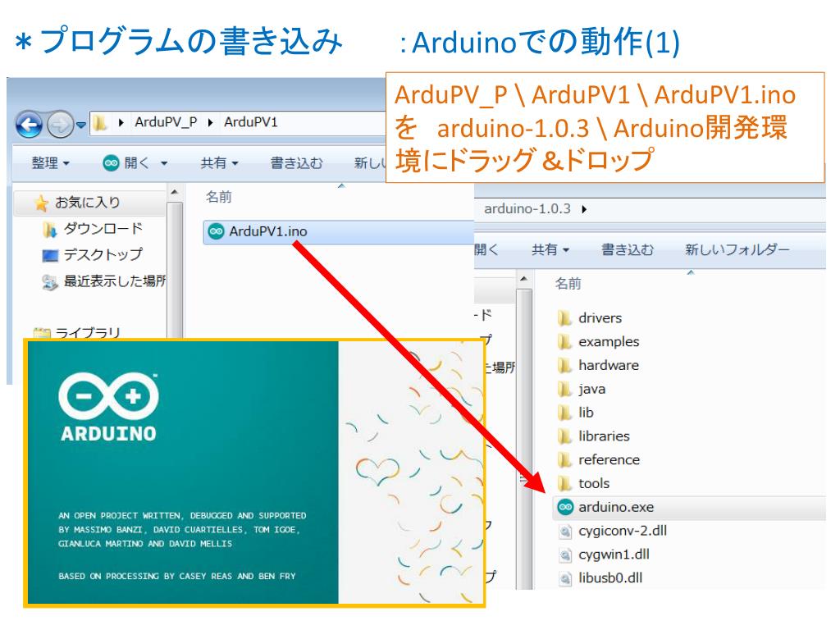Select the libraries folder icon
The height and width of the screenshot is (630, 840).
[x=564, y=436]
